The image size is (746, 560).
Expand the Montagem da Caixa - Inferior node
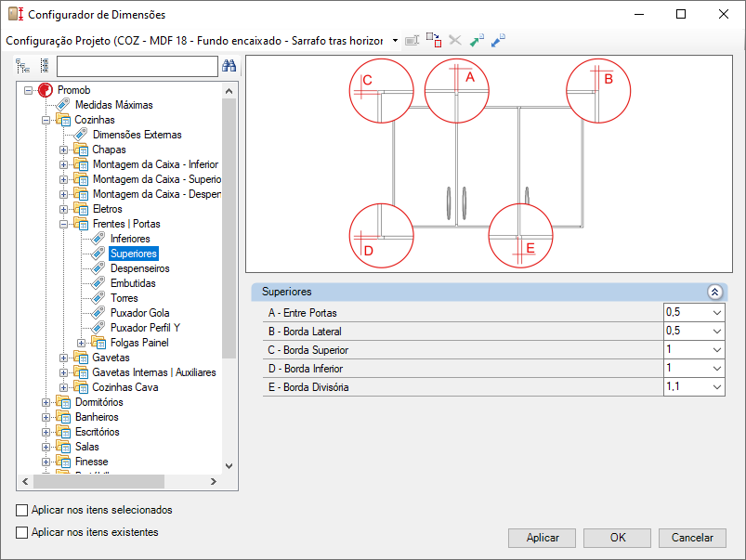click(64, 164)
